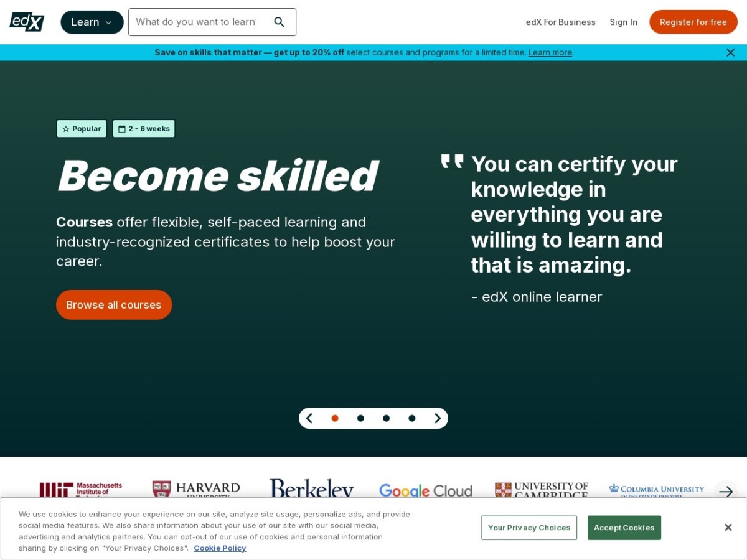The width and height of the screenshot is (747, 560).
Task: Open the Learn dropdown menu
Action: (92, 22)
